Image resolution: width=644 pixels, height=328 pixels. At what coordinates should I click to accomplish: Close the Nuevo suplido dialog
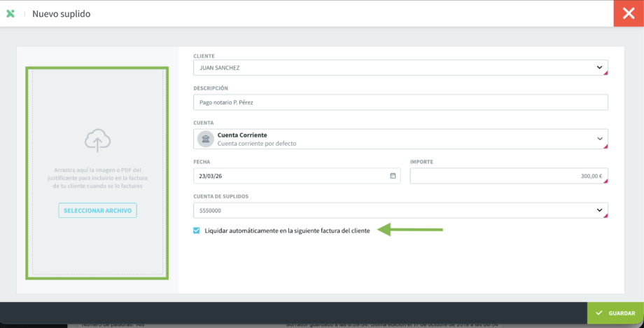[x=629, y=13]
